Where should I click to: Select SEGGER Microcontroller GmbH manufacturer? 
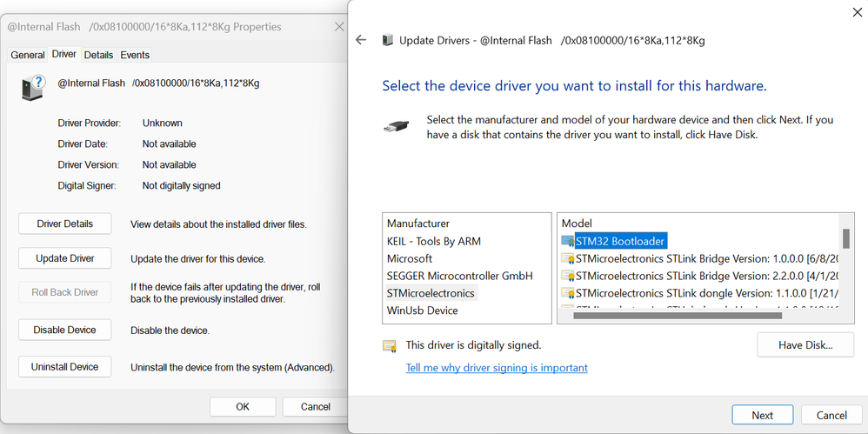pos(460,275)
